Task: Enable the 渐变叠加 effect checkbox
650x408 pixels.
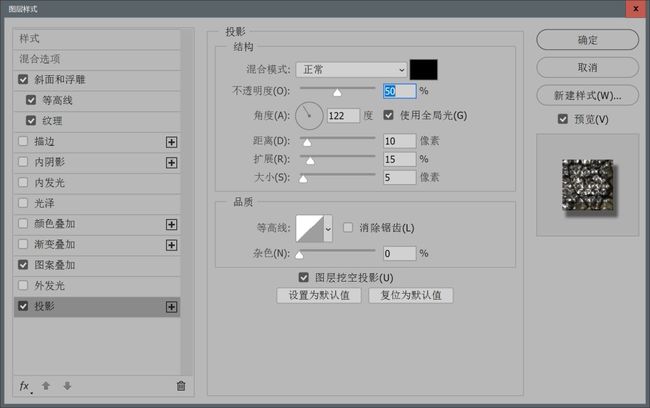Action: [23, 244]
